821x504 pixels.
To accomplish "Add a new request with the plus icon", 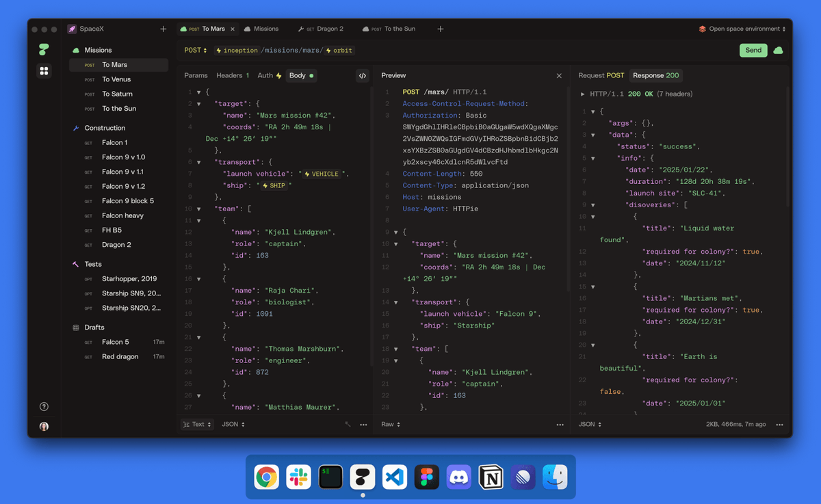I will point(163,29).
